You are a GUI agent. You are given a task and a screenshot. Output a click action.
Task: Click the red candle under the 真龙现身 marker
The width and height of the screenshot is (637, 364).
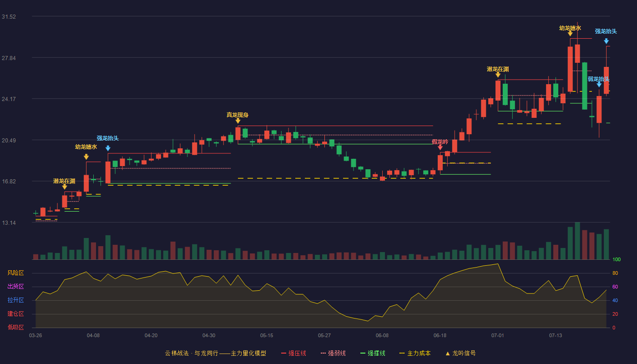pos(238,133)
